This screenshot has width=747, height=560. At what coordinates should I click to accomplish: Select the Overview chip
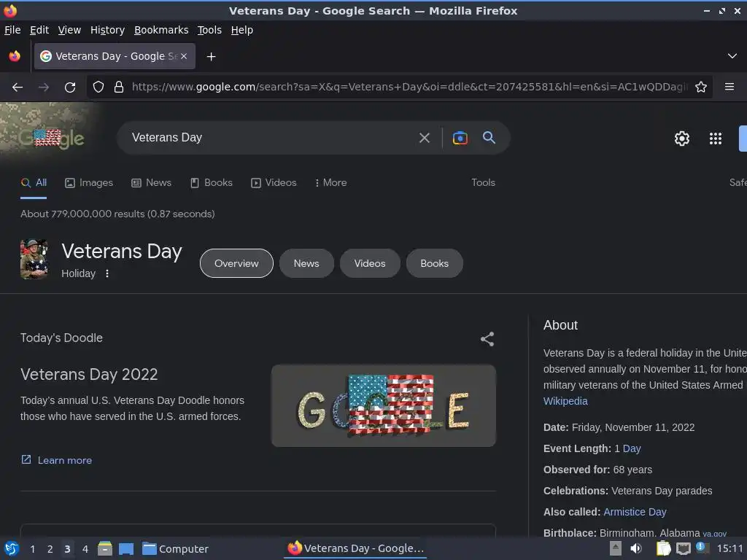236,263
